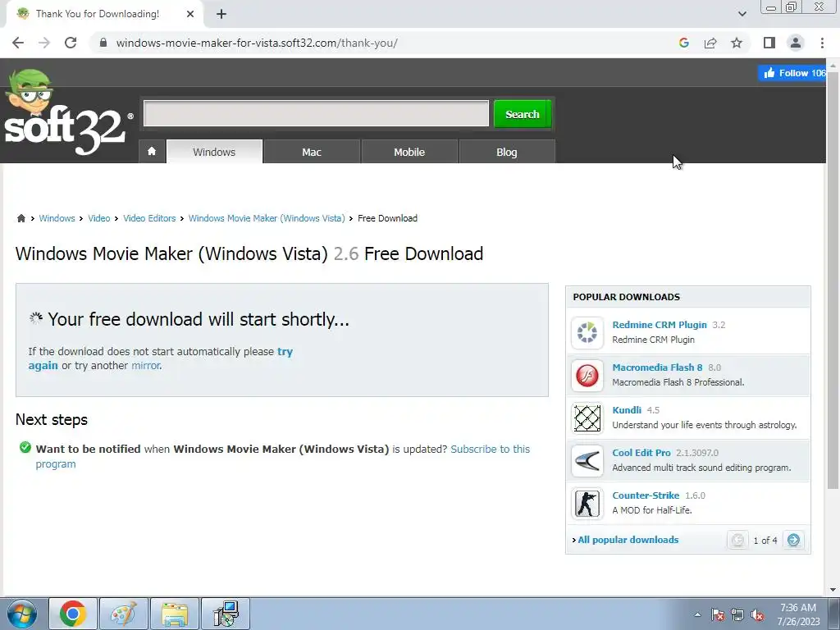Go to soft32 home via house tab

(x=152, y=152)
